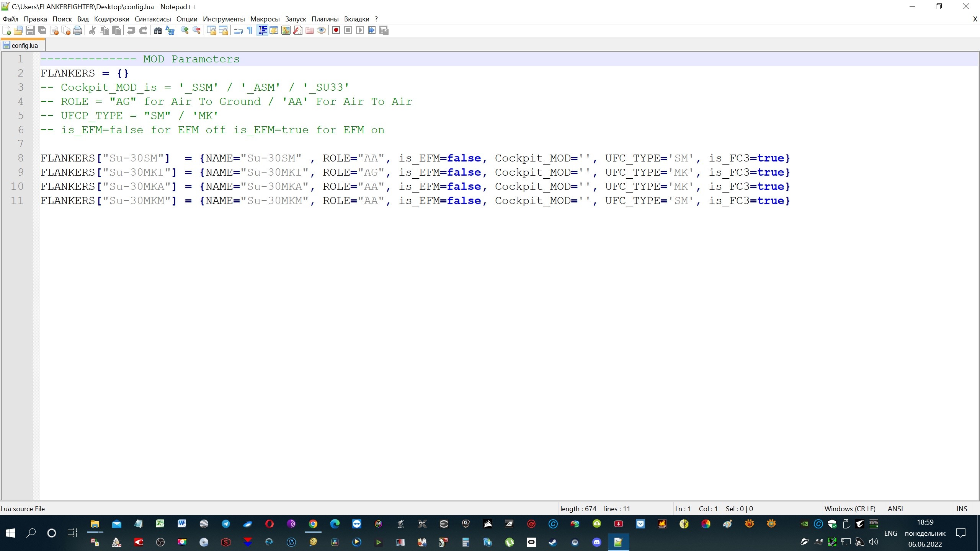This screenshot has width=980, height=551.
Task: Open the Запуск menu
Action: (x=296, y=19)
